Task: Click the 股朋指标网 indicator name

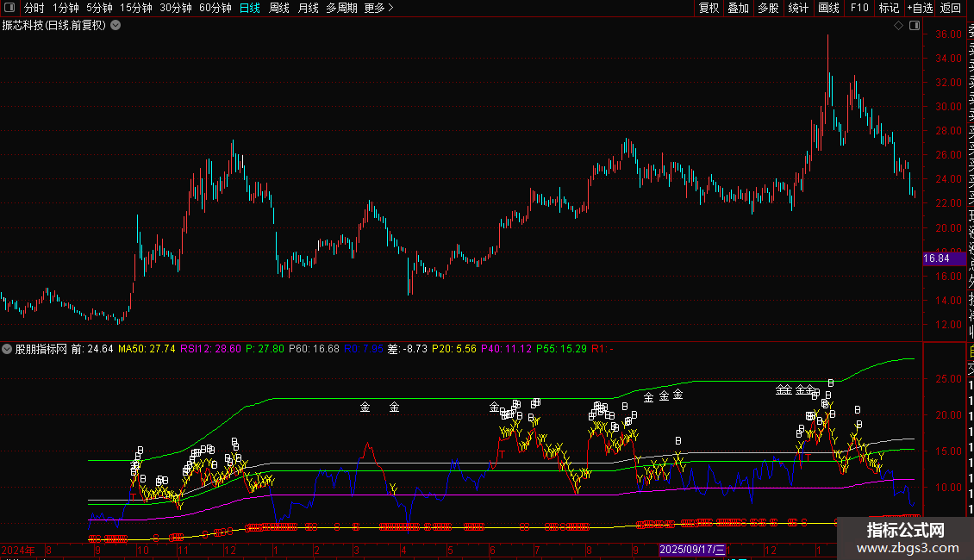Action: coord(41,349)
